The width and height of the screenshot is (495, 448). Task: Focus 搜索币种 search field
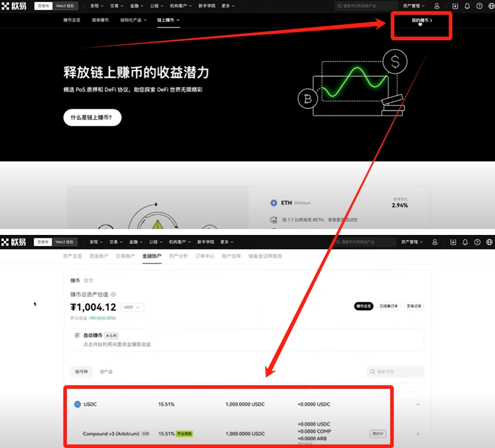pyautogui.click(x=396, y=372)
